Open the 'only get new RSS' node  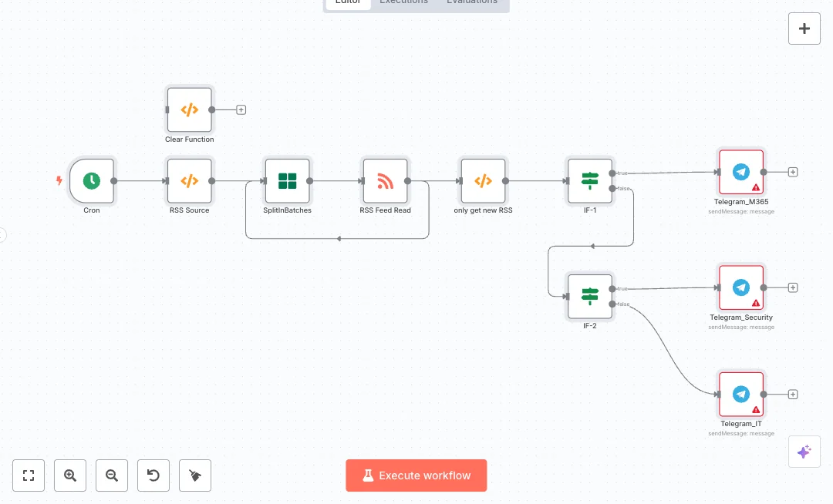coord(483,181)
